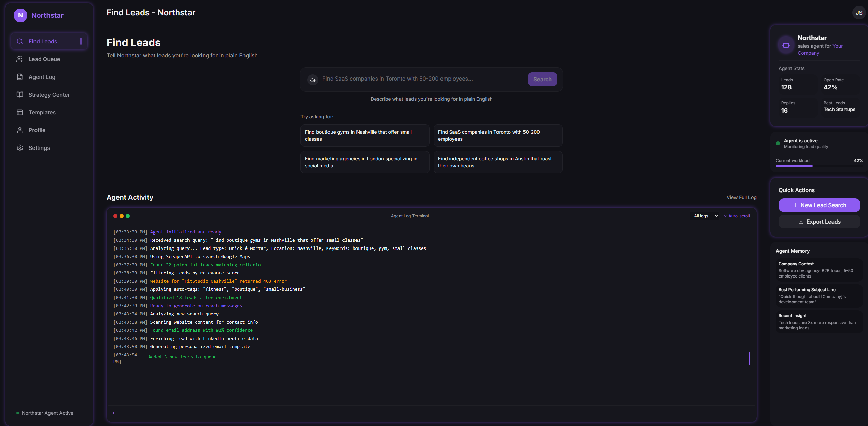Open Strategy Center using its book icon
868x426 pixels.
[x=20, y=94]
